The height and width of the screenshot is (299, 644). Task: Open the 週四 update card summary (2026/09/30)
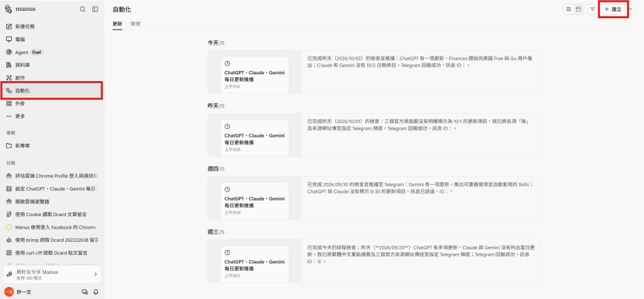(x=420, y=188)
